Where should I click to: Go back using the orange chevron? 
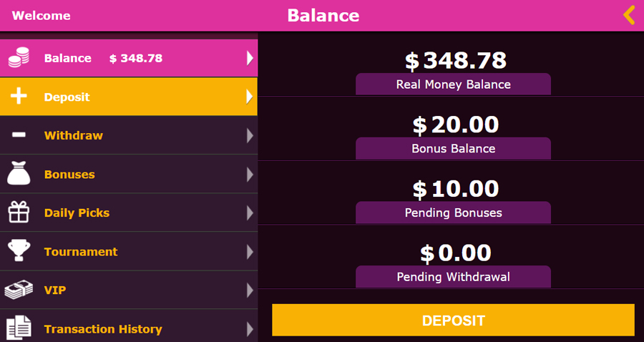629,15
